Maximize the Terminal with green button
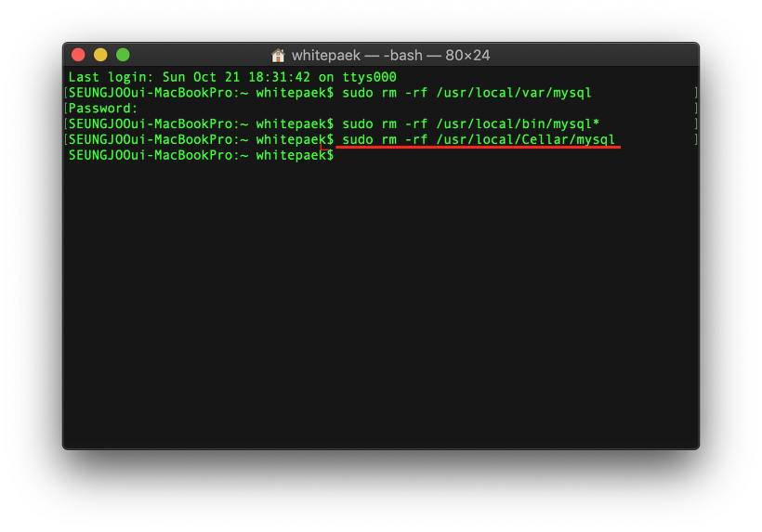This screenshot has height=532, width=762. coord(123,55)
